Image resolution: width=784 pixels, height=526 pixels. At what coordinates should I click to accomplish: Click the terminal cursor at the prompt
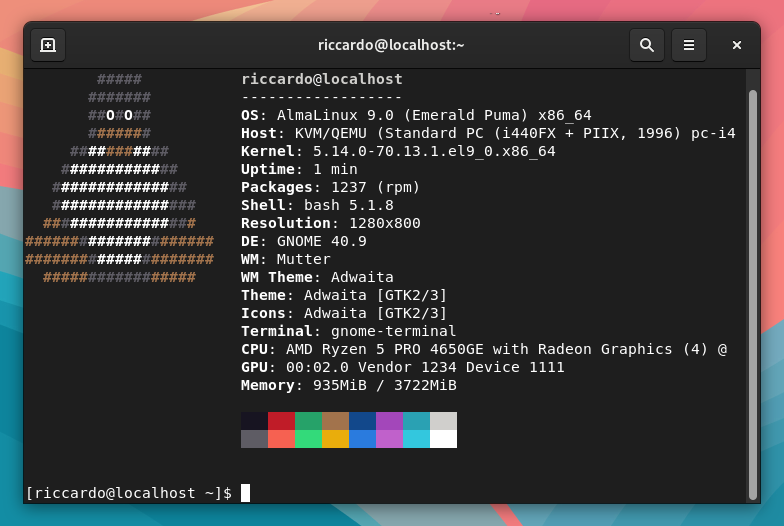(x=246, y=493)
